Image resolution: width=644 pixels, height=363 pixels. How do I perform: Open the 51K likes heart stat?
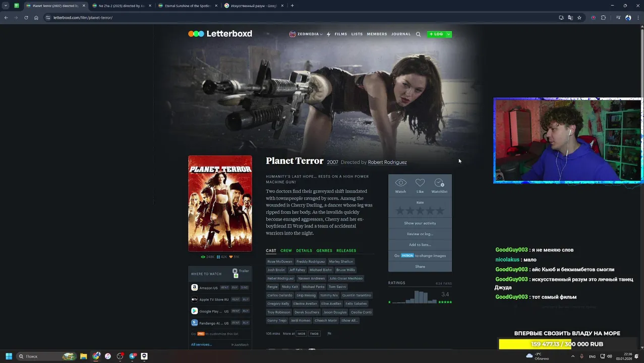[x=235, y=257]
